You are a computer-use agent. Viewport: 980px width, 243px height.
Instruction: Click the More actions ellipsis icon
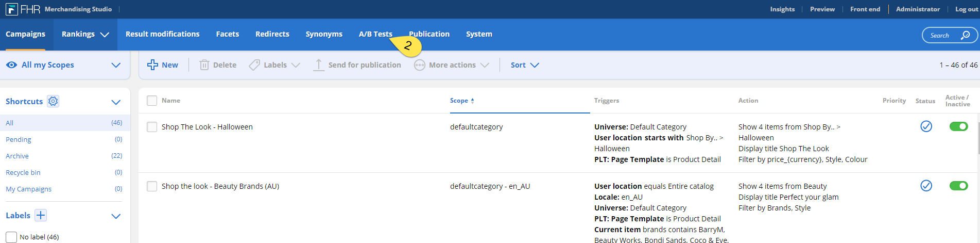coord(420,65)
